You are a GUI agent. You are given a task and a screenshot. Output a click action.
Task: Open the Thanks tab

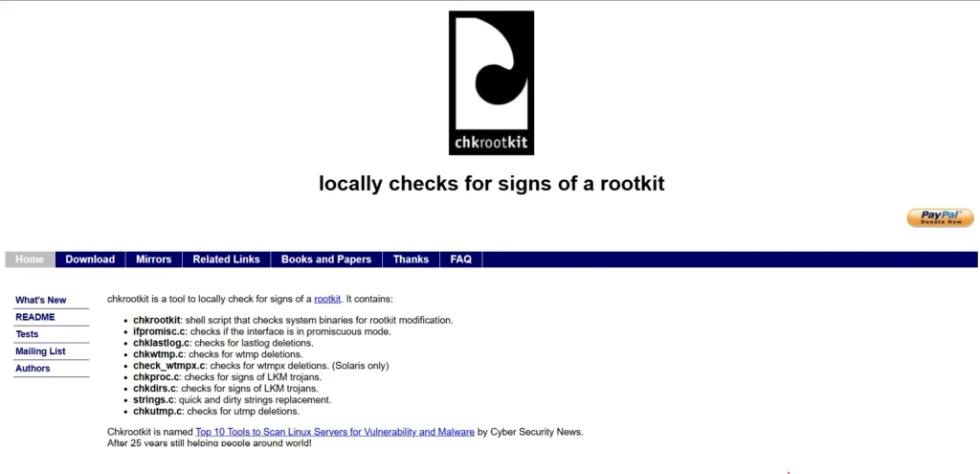click(x=411, y=260)
